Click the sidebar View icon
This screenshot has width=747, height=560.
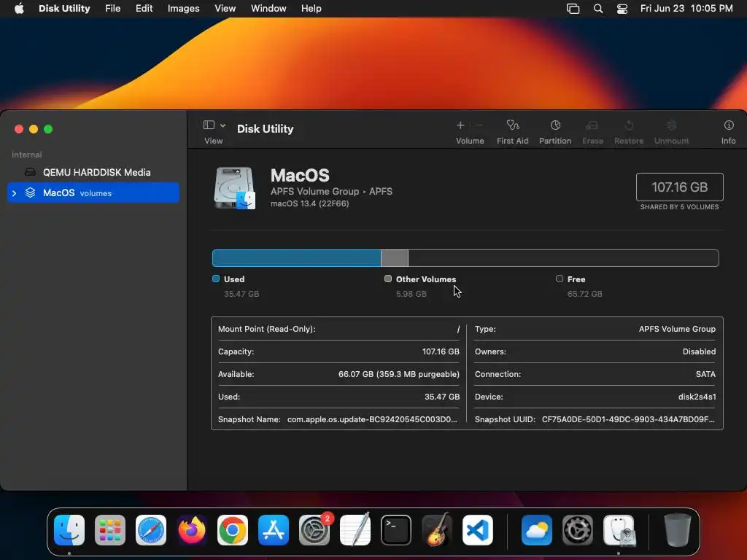pos(209,125)
